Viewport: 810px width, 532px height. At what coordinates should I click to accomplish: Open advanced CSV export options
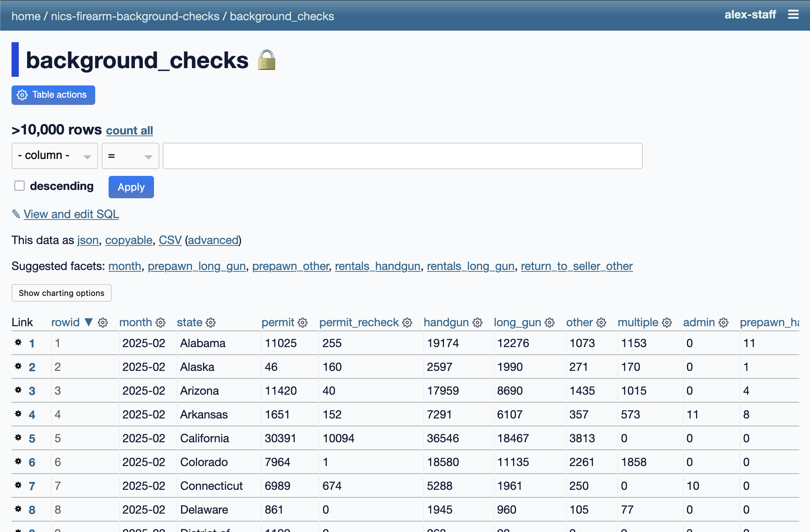point(213,240)
